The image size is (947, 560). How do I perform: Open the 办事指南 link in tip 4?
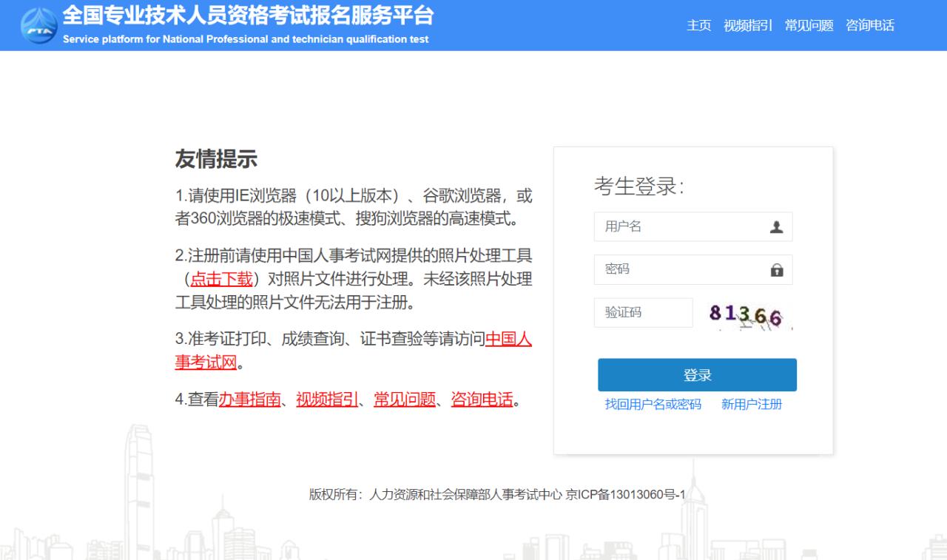point(249,399)
